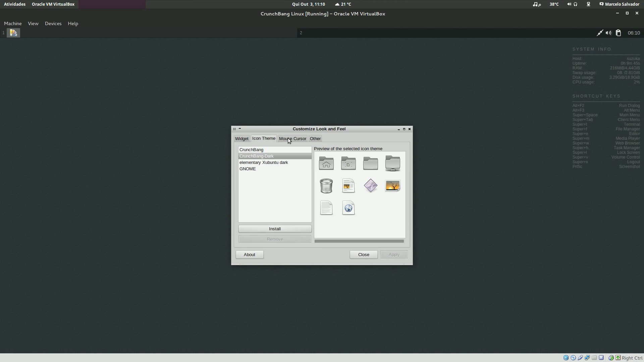
Task: Click the About button
Action: (249, 255)
